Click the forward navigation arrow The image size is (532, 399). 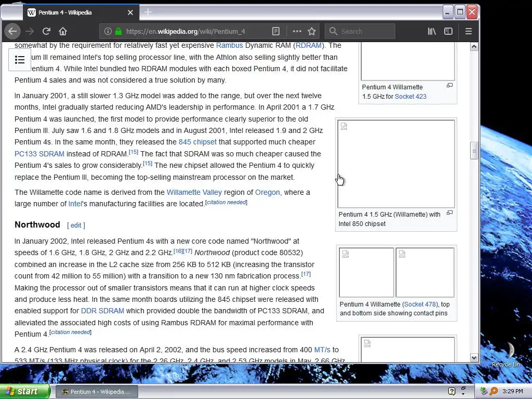pyautogui.click(x=30, y=31)
